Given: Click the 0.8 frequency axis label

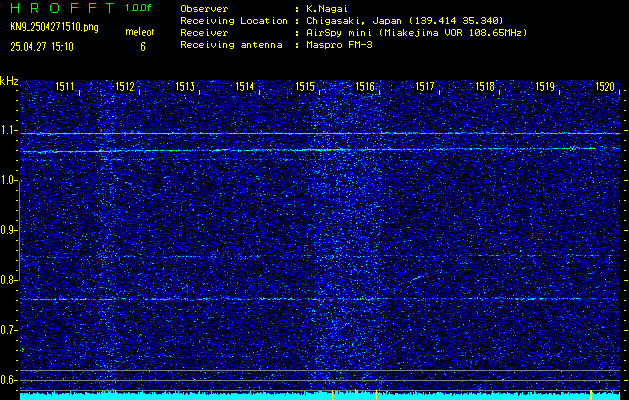Looking at the screenshot, I should [x=8, y=280].
